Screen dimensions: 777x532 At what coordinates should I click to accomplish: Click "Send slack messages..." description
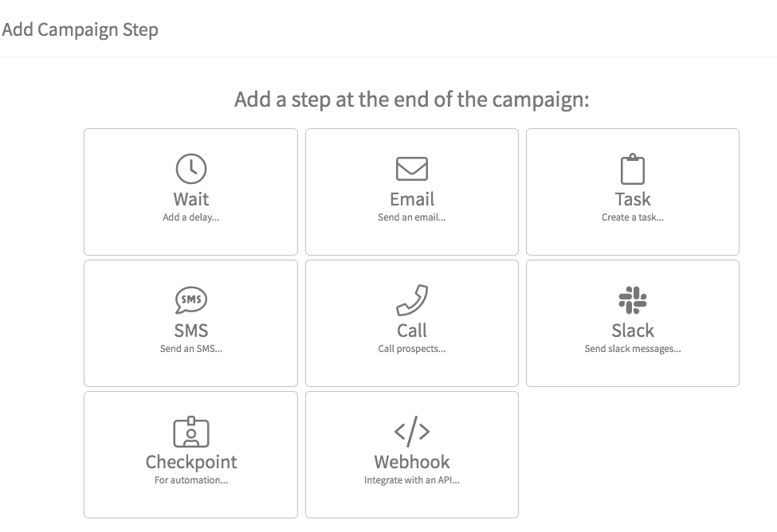(x=632, y=349)
